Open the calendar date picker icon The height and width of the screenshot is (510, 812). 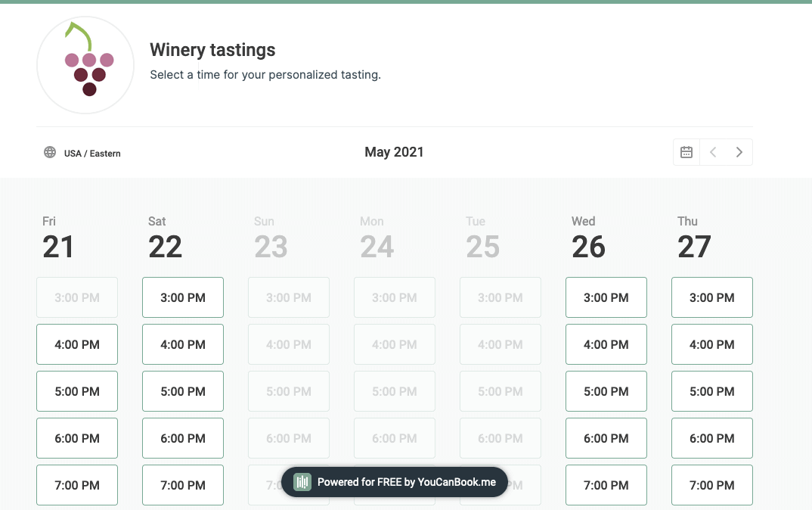point(686,152)
